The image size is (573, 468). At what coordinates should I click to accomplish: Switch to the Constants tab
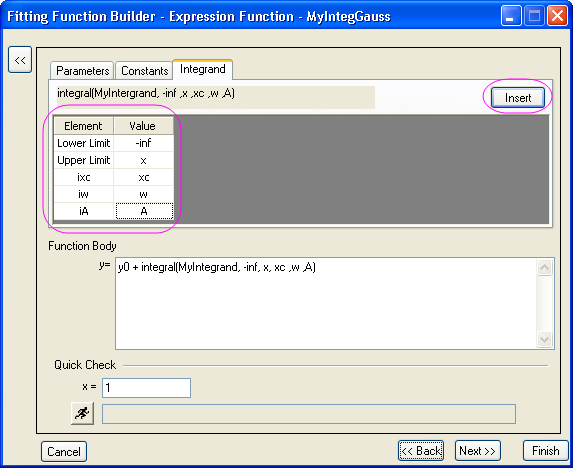[x=144, y=71]
